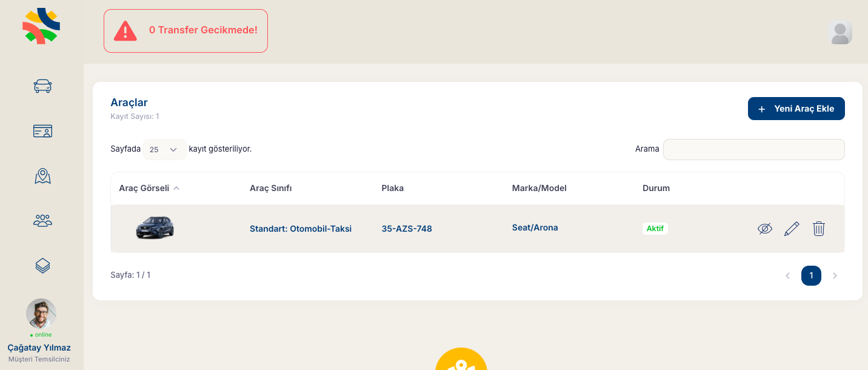Sort table by Plaka column header
The height and width of the screenshot is (370, 868).
392,188
